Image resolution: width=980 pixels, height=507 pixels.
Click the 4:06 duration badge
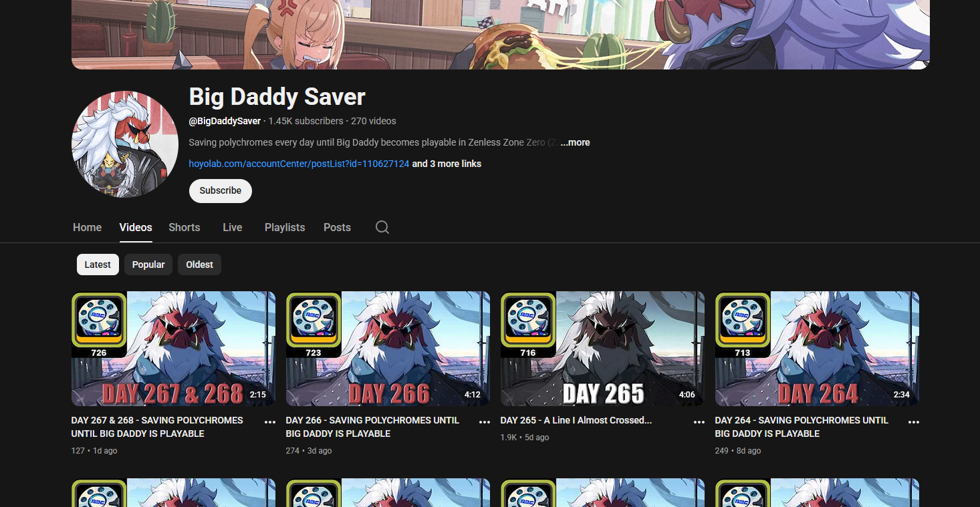pyautogui.click(x=687, y=395)
